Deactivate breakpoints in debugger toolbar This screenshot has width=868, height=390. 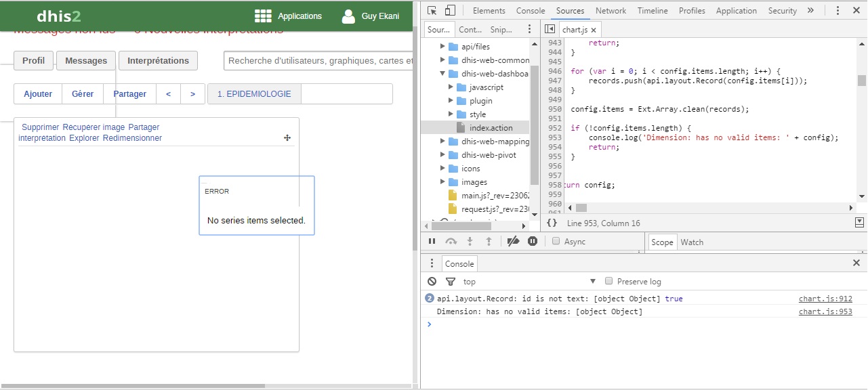513,241
